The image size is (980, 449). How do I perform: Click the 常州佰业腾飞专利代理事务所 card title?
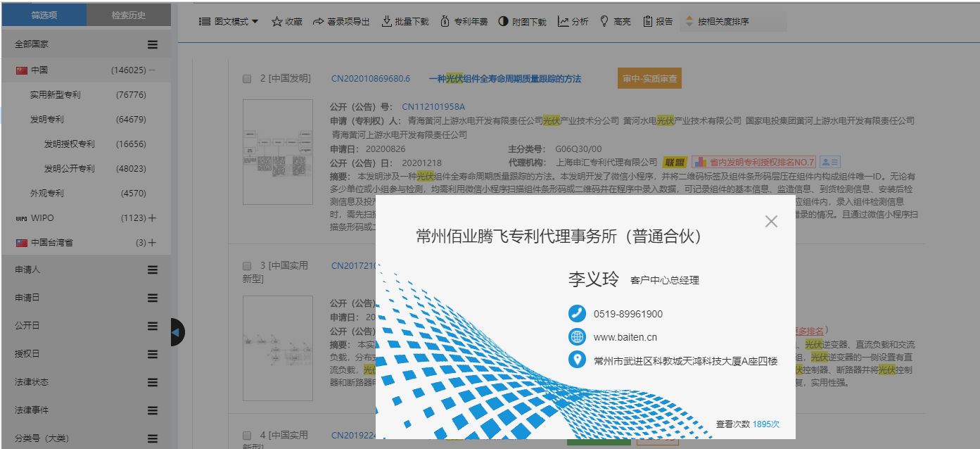[559, 236]
